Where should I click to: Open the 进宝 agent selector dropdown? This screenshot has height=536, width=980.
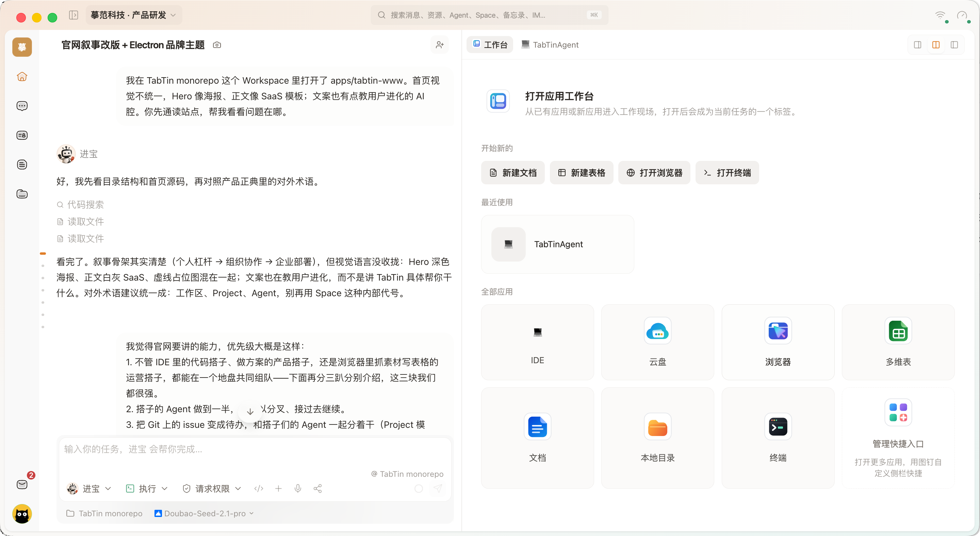89,488
